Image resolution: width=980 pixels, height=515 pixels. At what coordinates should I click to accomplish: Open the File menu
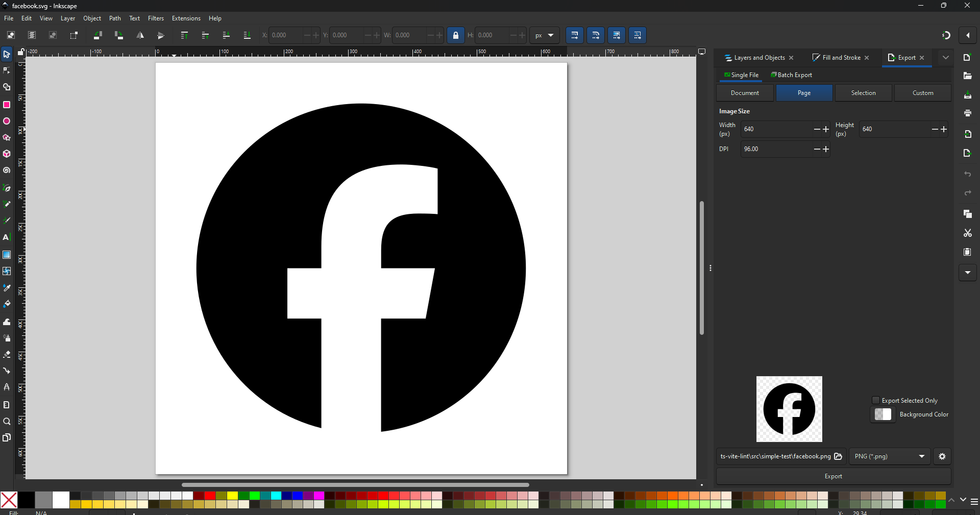(x=9, y=18)
